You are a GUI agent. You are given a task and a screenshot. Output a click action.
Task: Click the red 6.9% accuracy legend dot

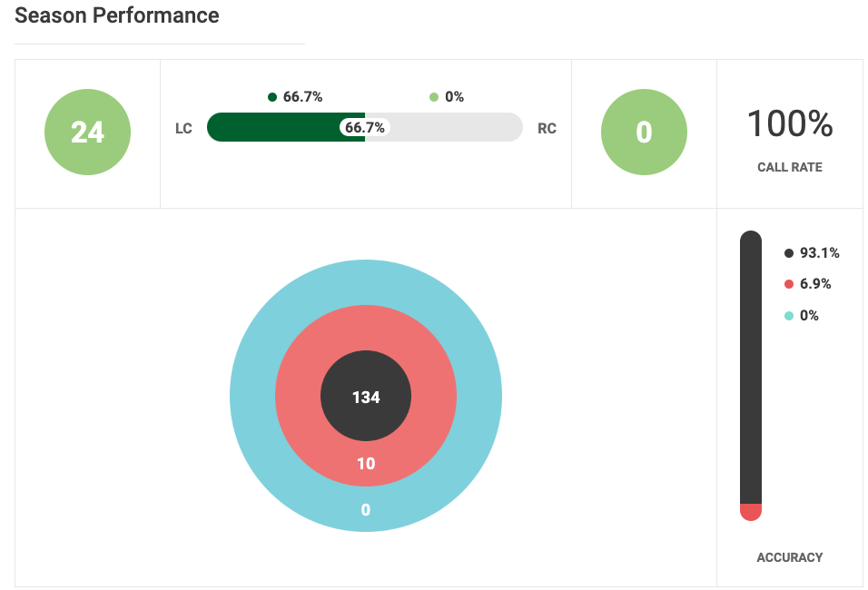[x=789, y=284]
